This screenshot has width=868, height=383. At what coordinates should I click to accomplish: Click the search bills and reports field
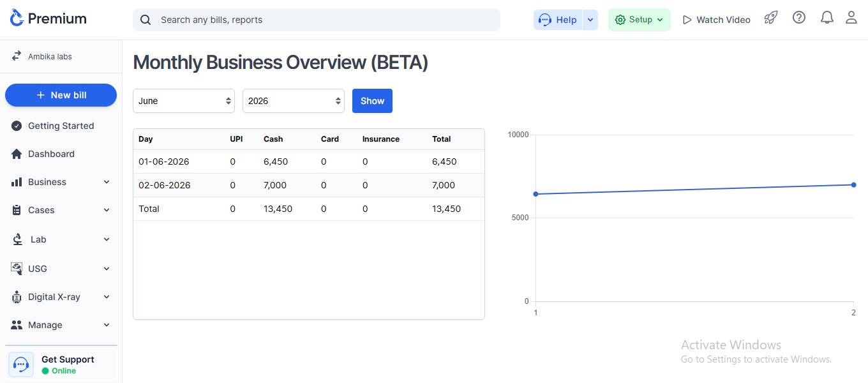317,20
